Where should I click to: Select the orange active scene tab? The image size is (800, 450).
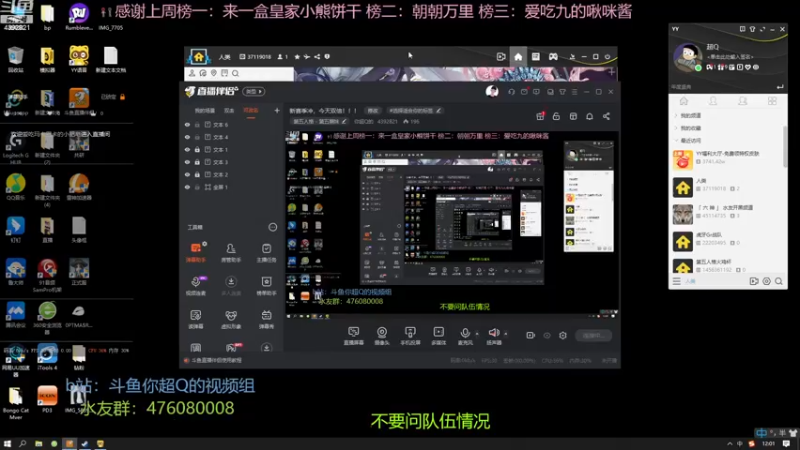pyautogui.click(x=251, y=110)
